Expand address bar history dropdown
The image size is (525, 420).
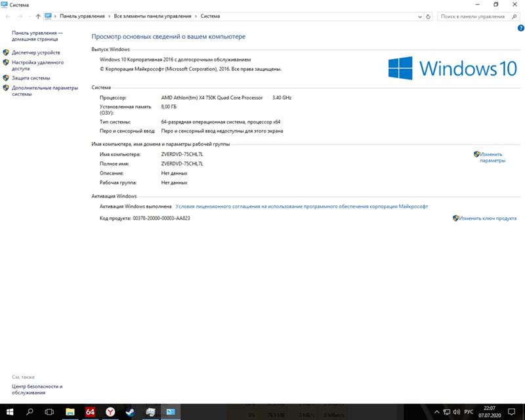(420, 17)
